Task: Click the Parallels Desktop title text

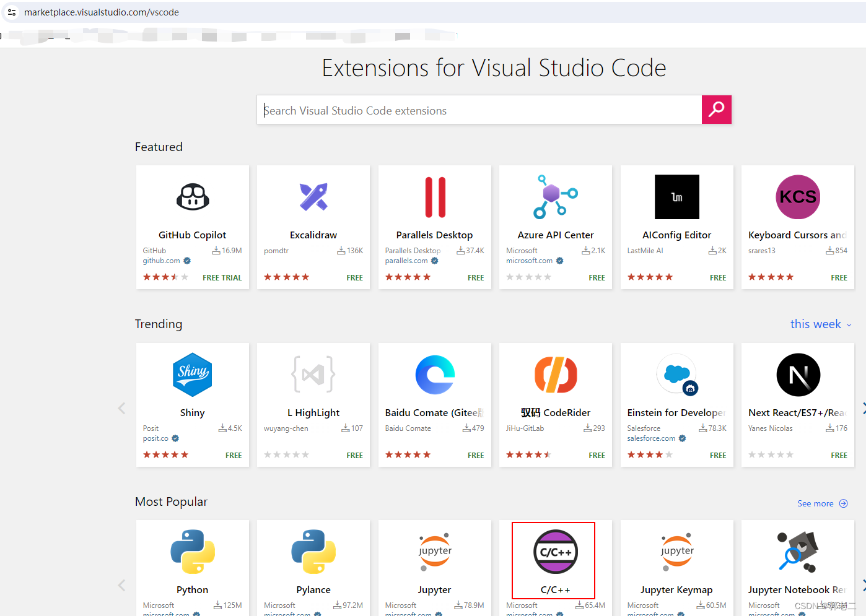Action: [435, 235]
